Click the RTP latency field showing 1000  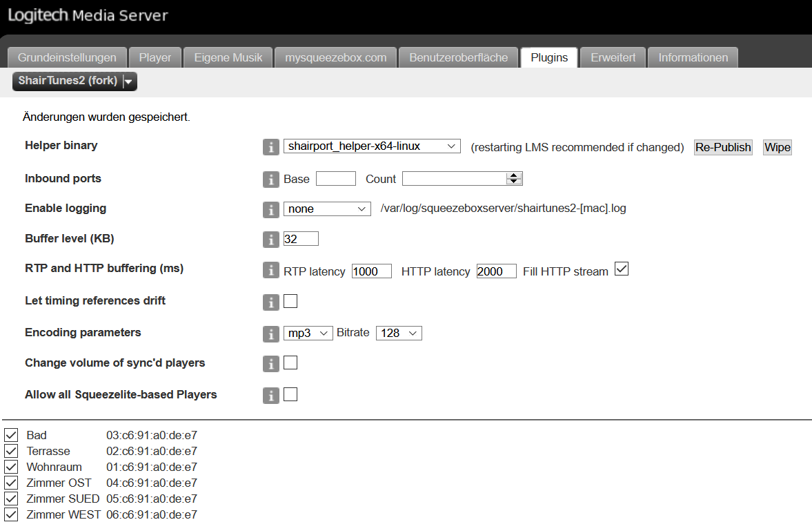371,271
